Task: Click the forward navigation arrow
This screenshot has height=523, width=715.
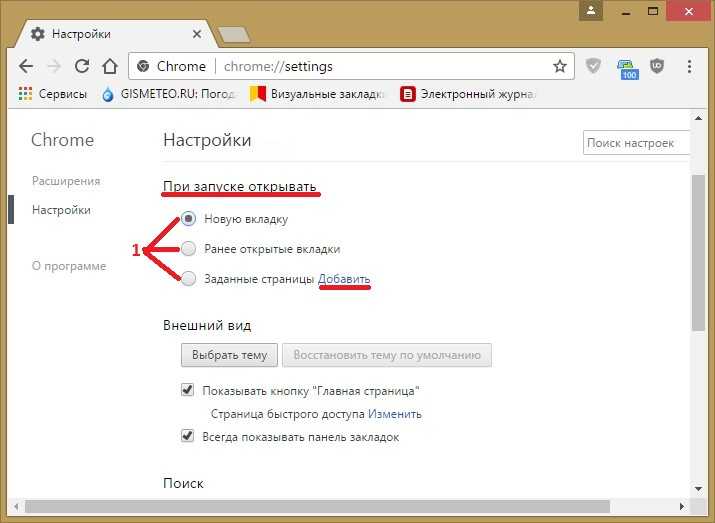Action: pos(54,67)
